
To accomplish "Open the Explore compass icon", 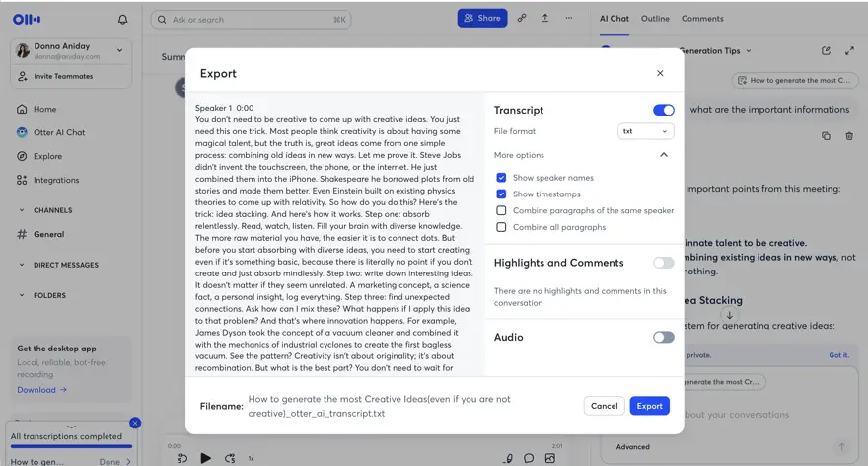I will point(22,156).
